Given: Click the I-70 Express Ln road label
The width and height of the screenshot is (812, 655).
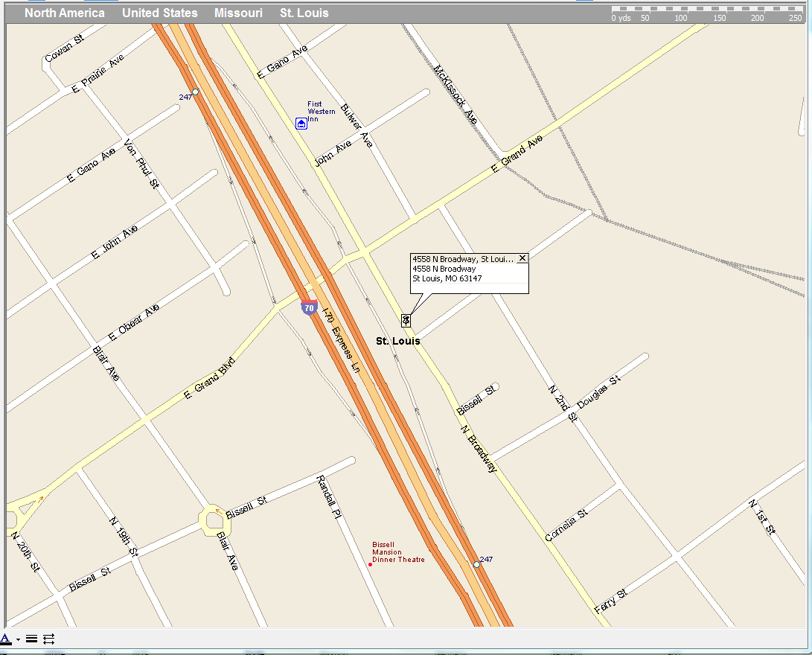Looking at the screenshot, I should point(341,340).
